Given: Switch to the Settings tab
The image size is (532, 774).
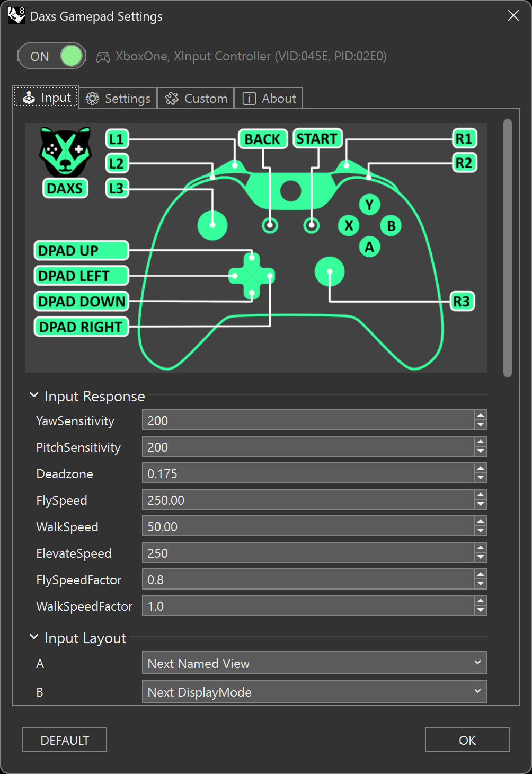Looking at the screenshot, I should (117, 98).
